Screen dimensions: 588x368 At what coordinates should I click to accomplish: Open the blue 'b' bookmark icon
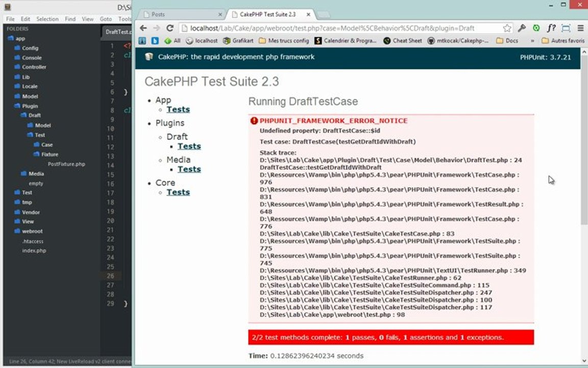pyautogui.click(x=155, y=40)
